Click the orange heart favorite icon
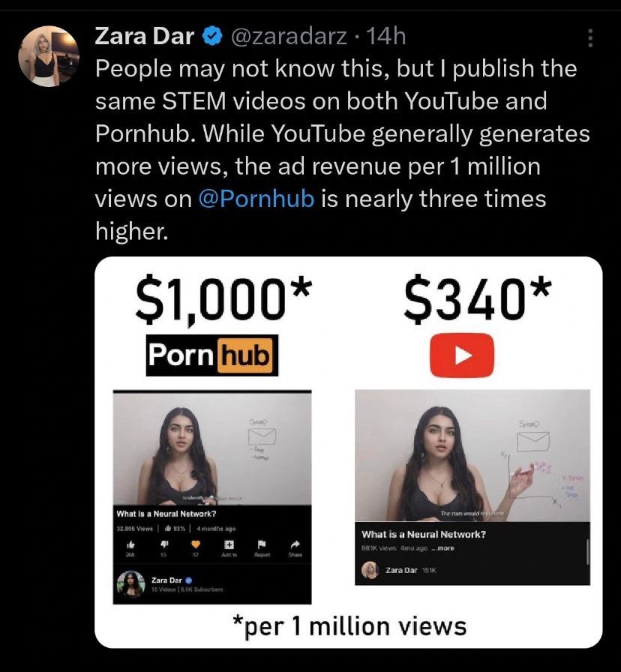This screenshot has width=621, height=672. 196,544
